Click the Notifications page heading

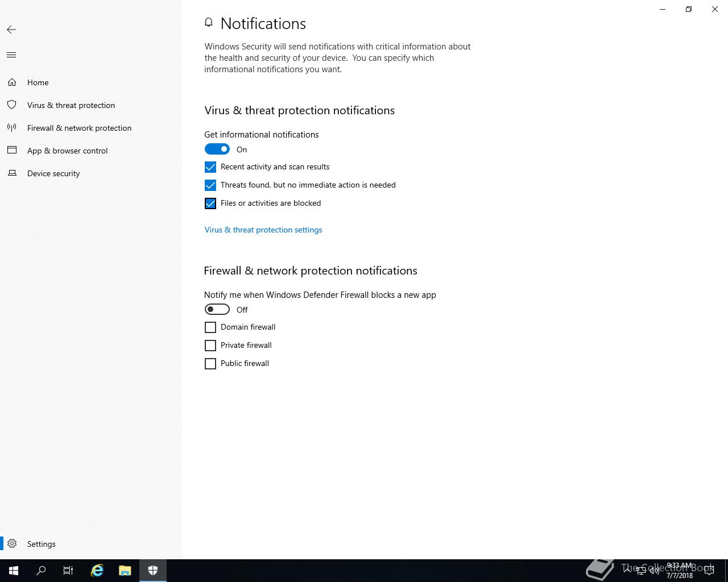click(x=263, y=23)
